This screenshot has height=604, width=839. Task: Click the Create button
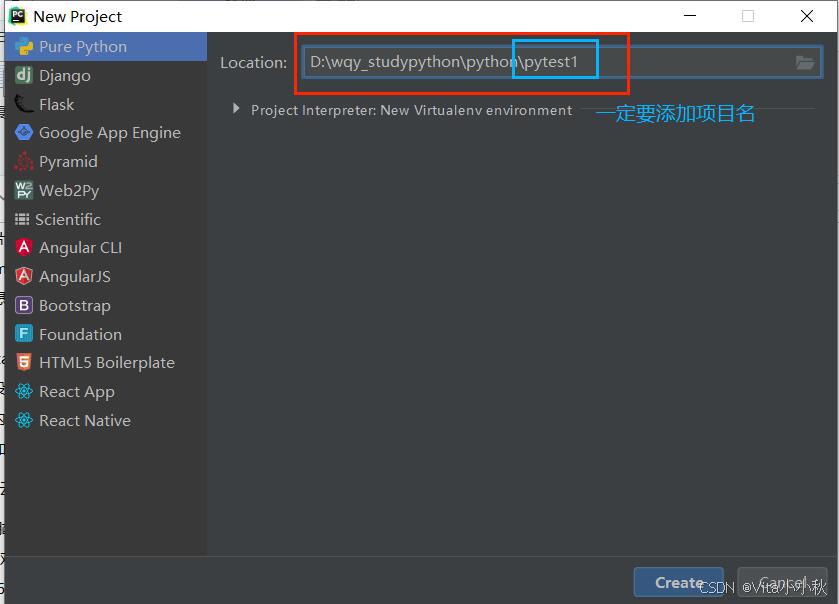678,582
